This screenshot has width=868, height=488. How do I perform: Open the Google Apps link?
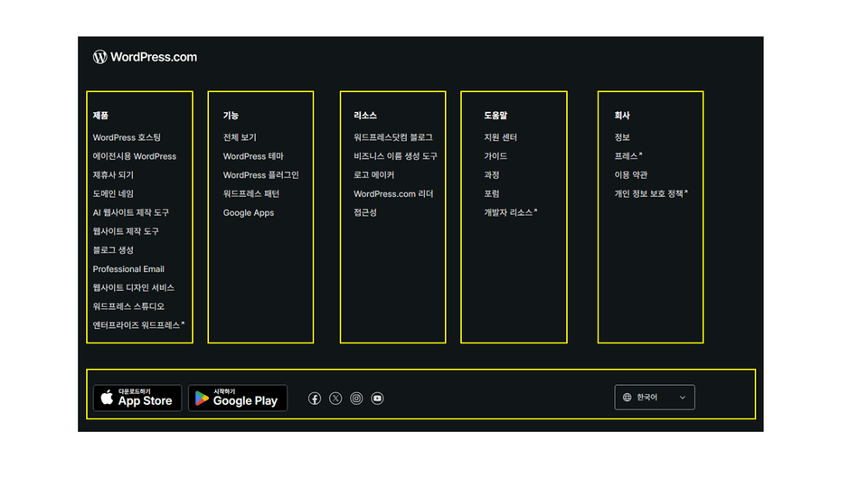249,212
